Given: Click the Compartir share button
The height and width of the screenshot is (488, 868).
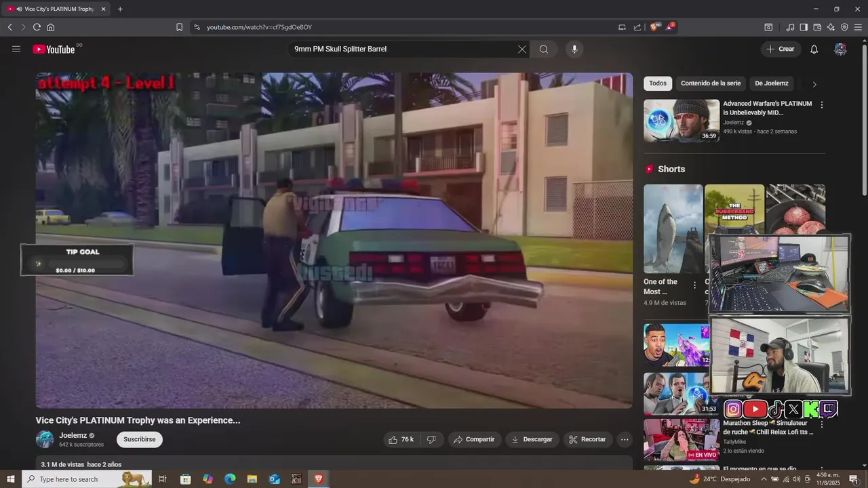Looking at the screenshot, I should [475, 439].
